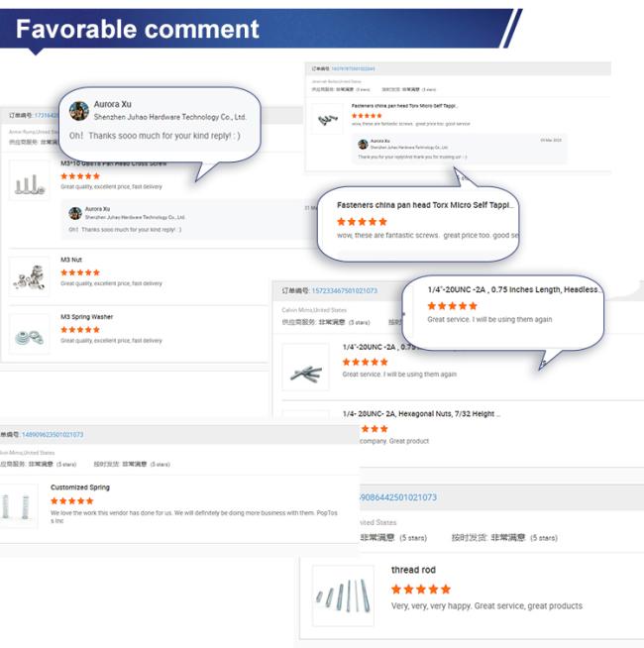Click Aurora Xu avatar in large speech bubble

79,111
